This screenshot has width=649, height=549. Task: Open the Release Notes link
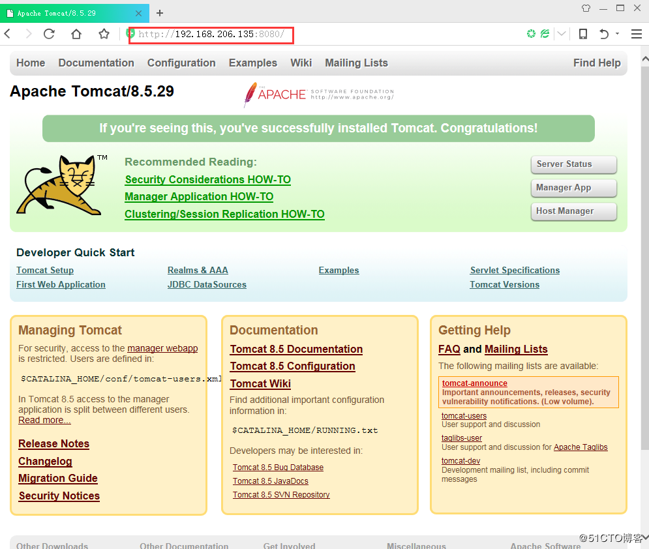coord(54,444)
